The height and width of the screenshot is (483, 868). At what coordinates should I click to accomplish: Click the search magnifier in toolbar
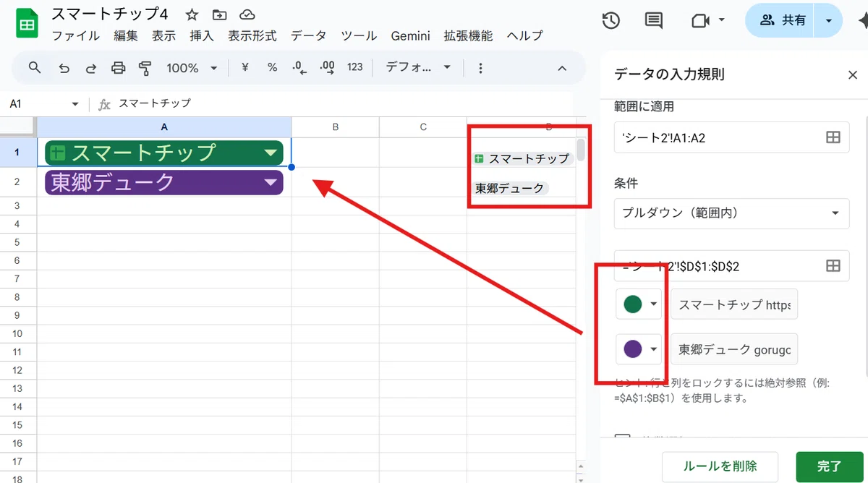coord(35,67)
